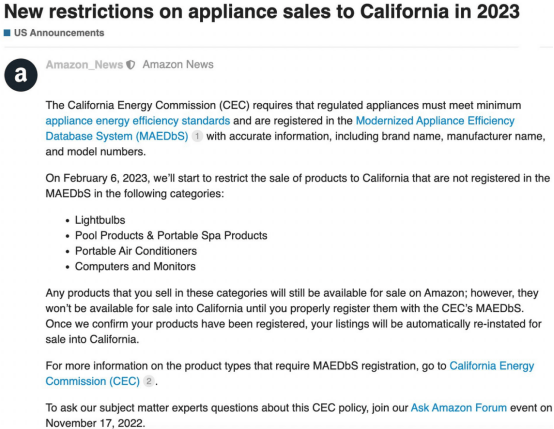Click the click-count badge showing 2
The height and width of the screenshot is (429, 554).
pos(149,381)
